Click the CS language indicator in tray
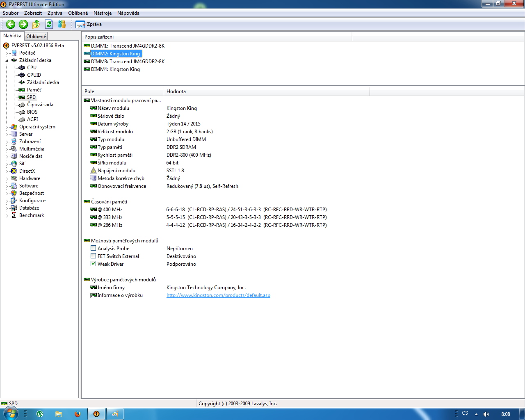This screenshot has height=420, width=525. [465, 413]
